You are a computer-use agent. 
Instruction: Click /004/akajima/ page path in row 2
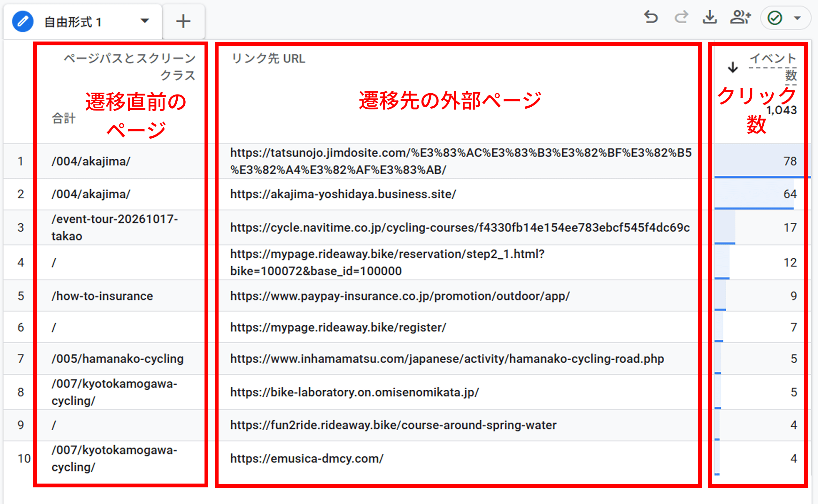91,194
